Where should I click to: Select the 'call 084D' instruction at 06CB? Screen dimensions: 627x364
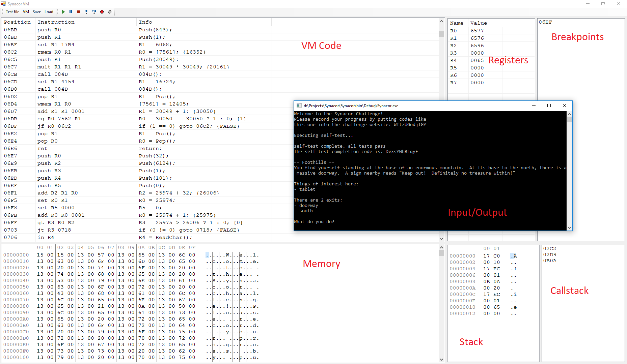point(221,74)
